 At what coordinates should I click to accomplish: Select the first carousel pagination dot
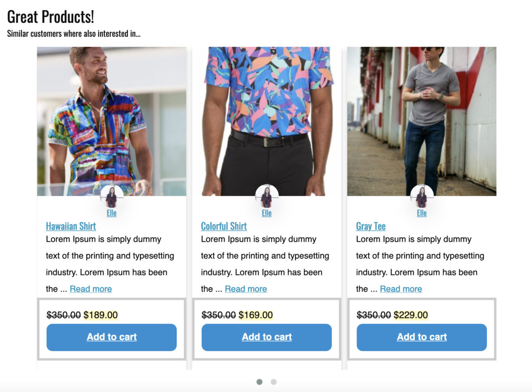click(260, 382)
